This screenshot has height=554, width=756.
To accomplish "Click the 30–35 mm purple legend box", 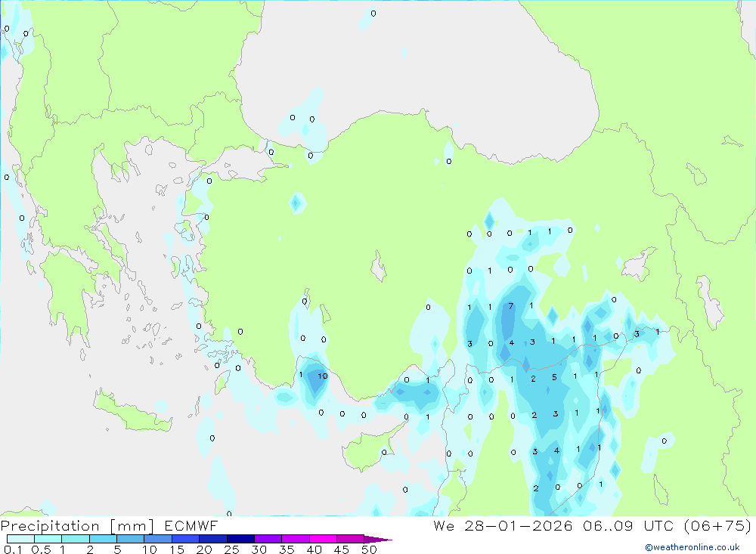I will [268, 539].
